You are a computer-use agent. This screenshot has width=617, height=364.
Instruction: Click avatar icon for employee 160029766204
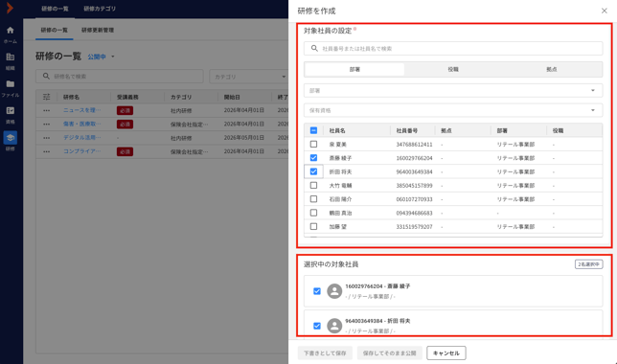[x=334, y=291]
